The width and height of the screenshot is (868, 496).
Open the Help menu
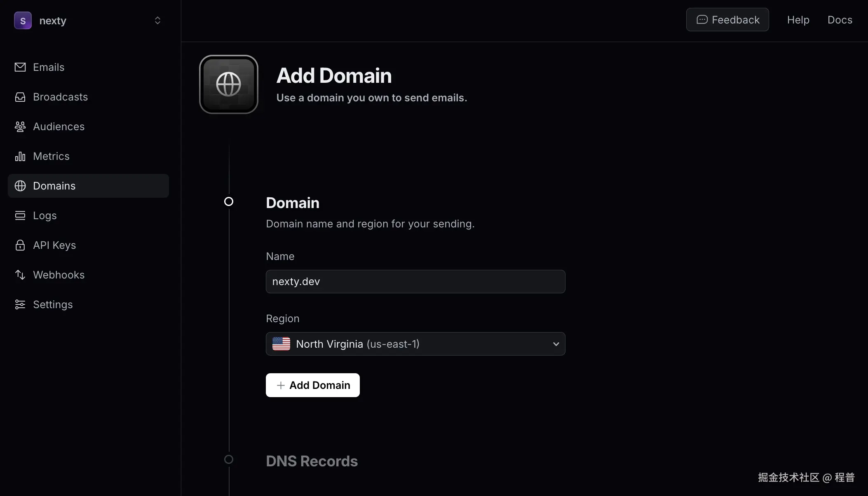(x=798, y=19)
